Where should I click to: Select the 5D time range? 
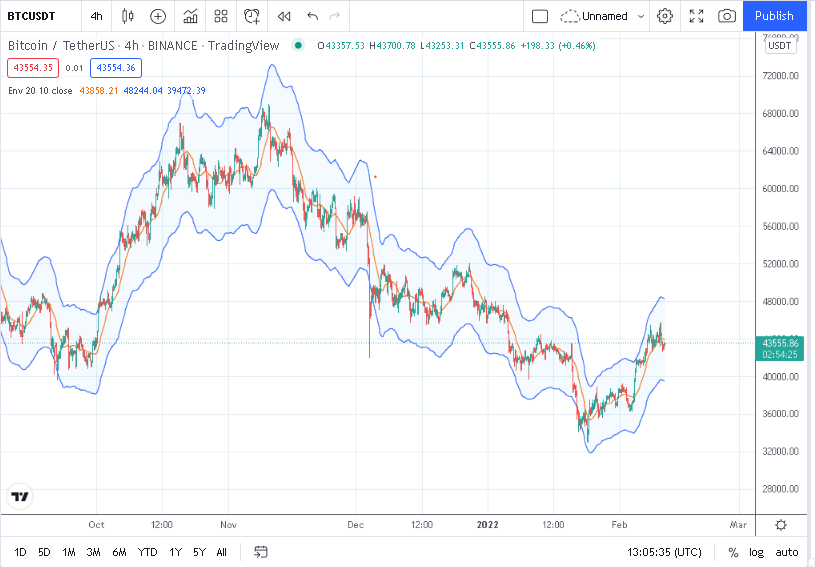(x=44, y=552)
